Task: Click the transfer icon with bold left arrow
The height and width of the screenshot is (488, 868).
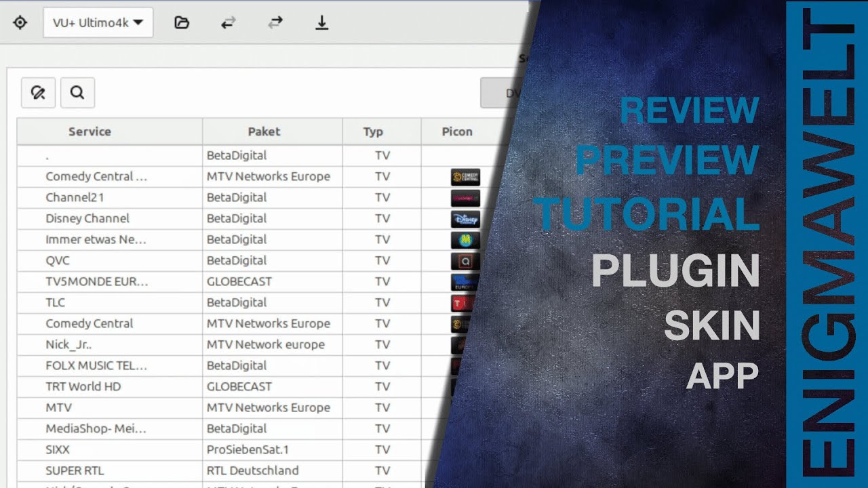Action: pyautogui.click(x=229, y=23)
